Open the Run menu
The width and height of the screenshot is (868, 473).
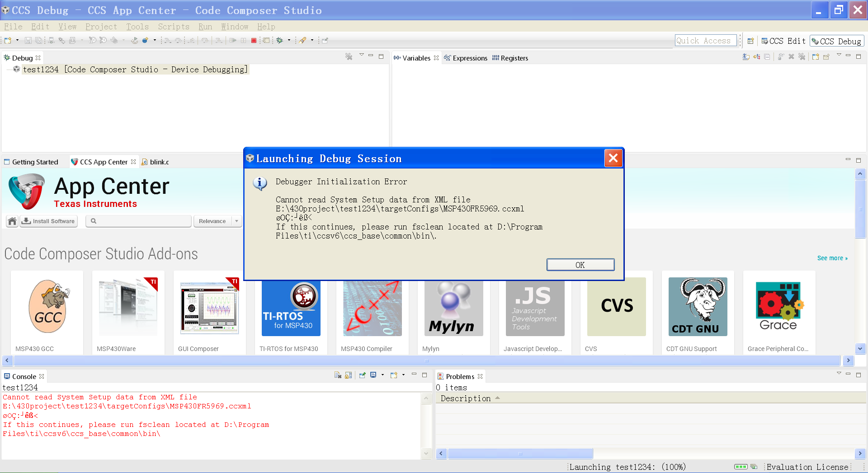click(x=205, y=27)
